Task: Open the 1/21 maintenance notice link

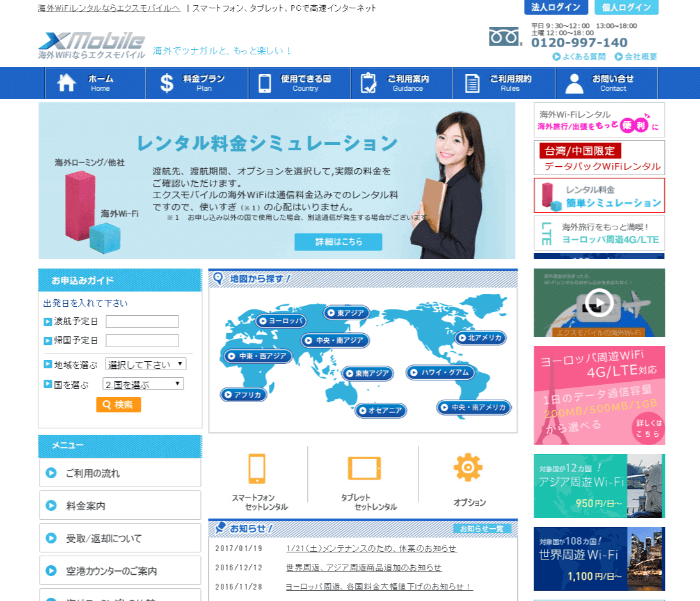Action: pos(370,548)
